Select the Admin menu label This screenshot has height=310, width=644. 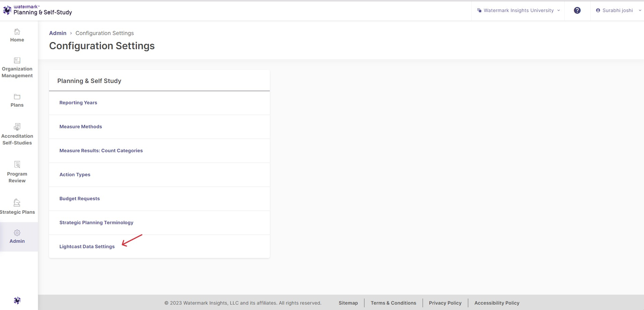pyautogui.click(x=17, y=241)
